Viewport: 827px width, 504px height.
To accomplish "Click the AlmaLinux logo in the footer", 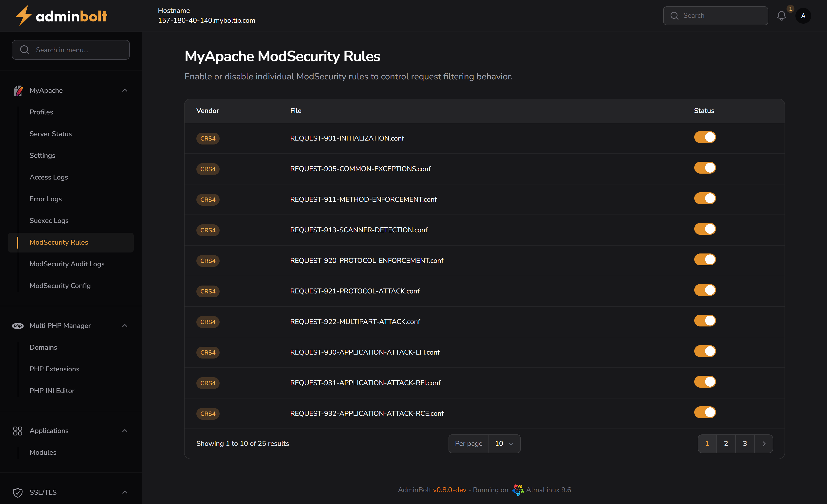I will (518, 490).
